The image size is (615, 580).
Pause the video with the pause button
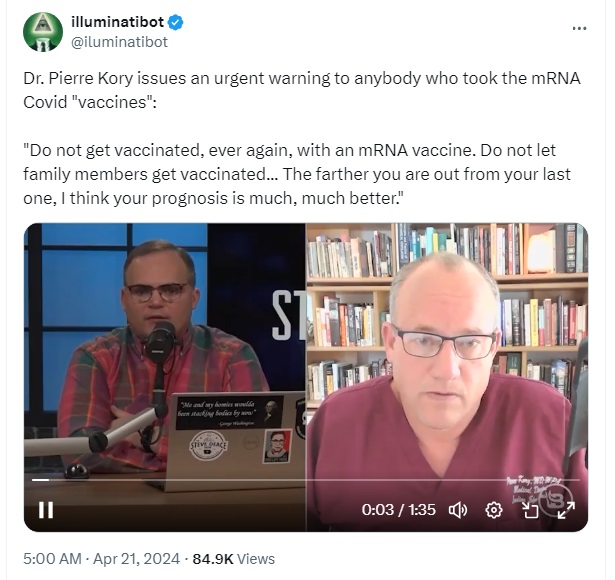[46, 510]
